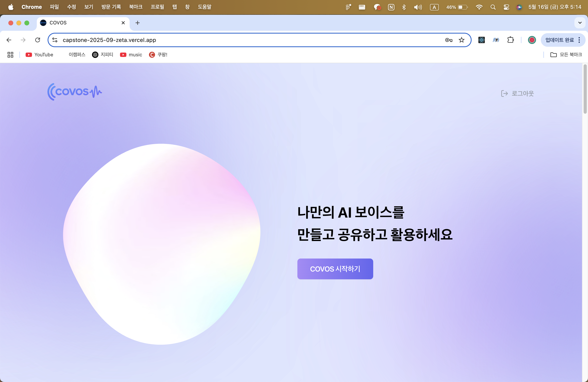Click the date and time 5월 16일 clock
This screenshot has width=588, height=382.
pos(555,7)
